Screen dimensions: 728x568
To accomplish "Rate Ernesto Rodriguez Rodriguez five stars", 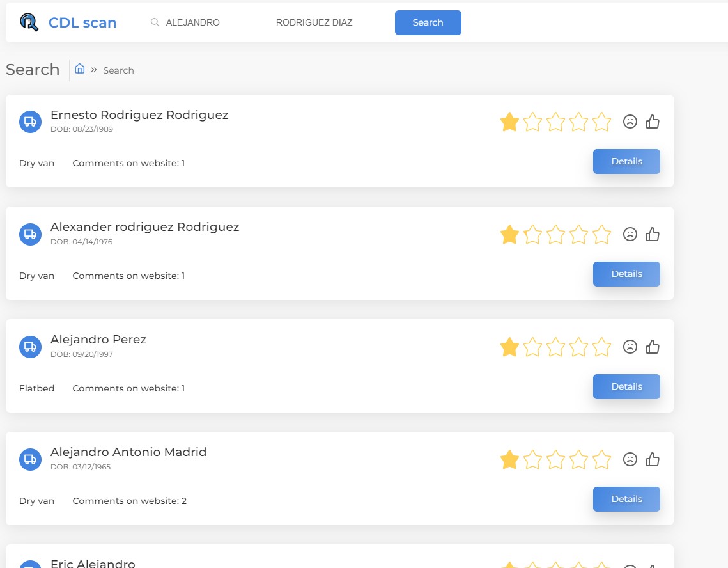I will click(601, 122).
